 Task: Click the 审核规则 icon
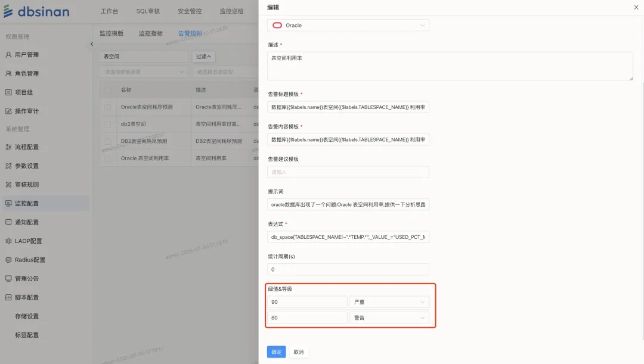click(8, 185)
